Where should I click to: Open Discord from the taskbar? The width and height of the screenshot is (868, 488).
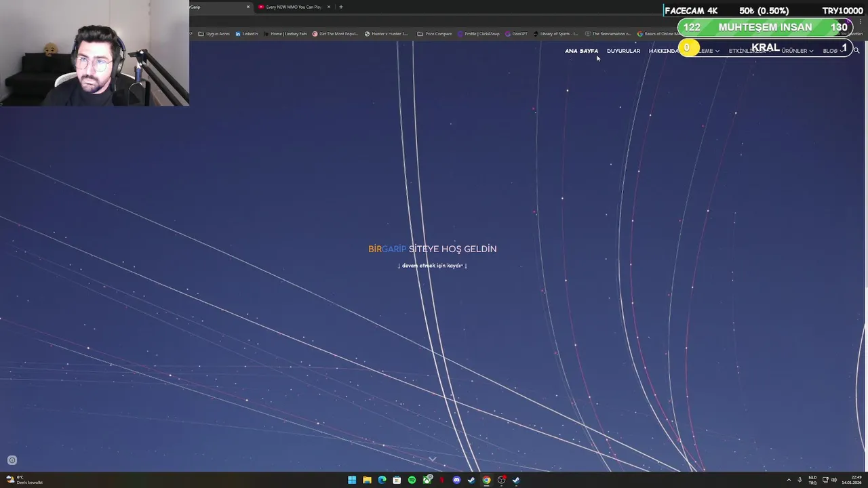tap(456, 480)
